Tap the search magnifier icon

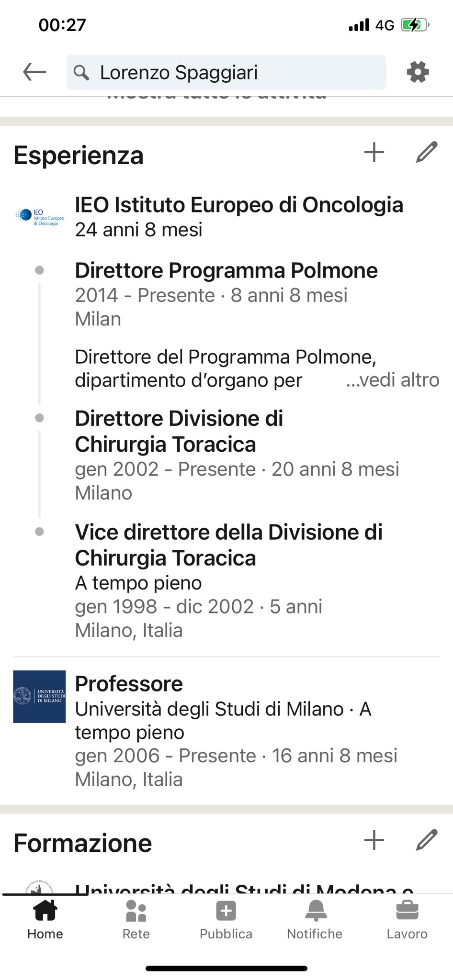point(81,73)
